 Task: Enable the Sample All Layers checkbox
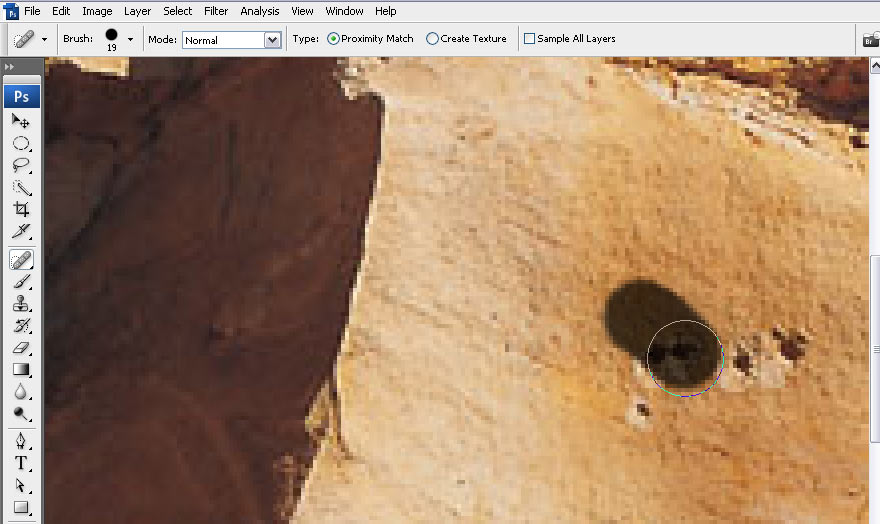click(529, 39)
